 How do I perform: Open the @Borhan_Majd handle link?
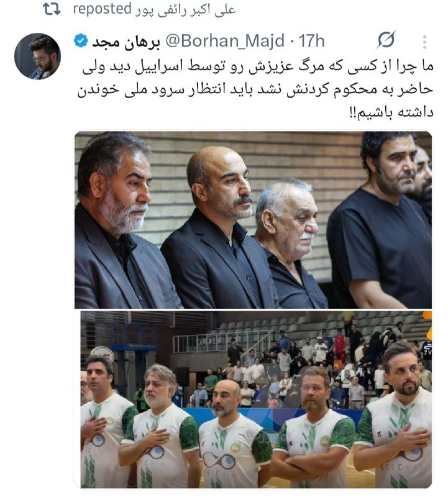pos(225,41)
